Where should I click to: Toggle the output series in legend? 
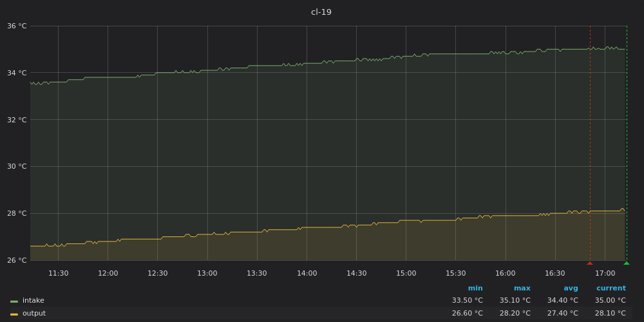pyautogui.click(x=34, y=314)
